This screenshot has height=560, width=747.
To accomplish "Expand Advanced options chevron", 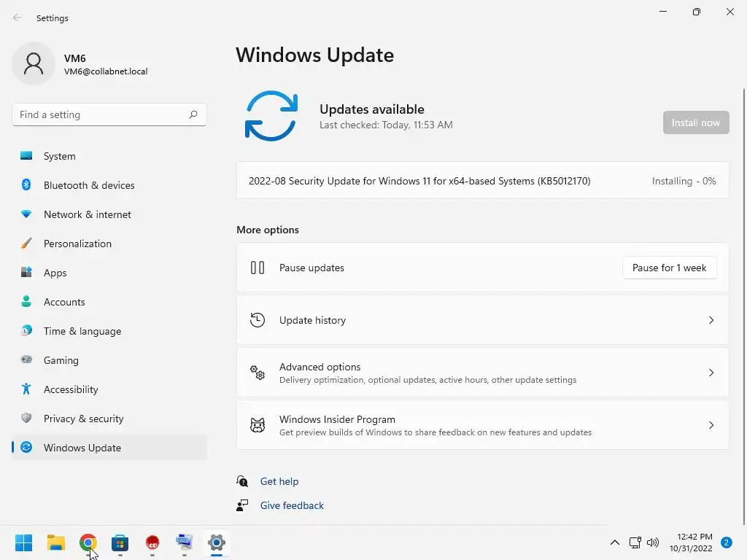I will coord(711,373).
